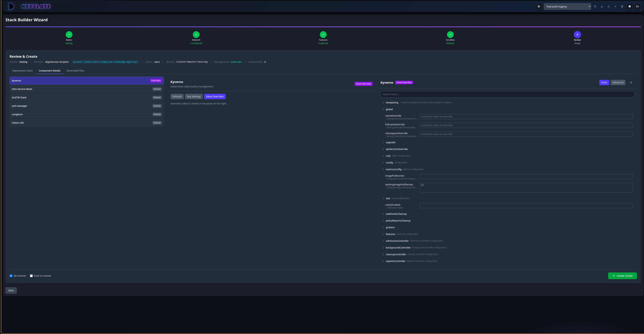The width and height of the screenshot is (644, 334).
Task: Click the trash delete branch icon
Action: (622, 7)
